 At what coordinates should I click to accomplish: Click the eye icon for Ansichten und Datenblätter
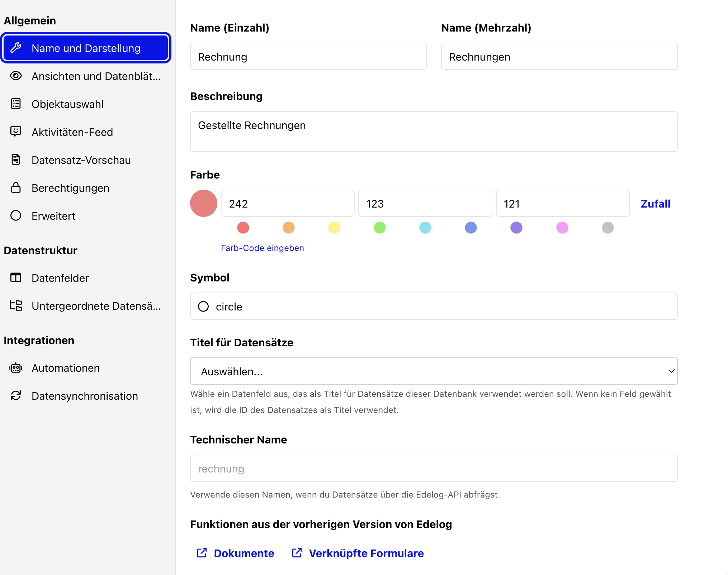tap(16, 76)
